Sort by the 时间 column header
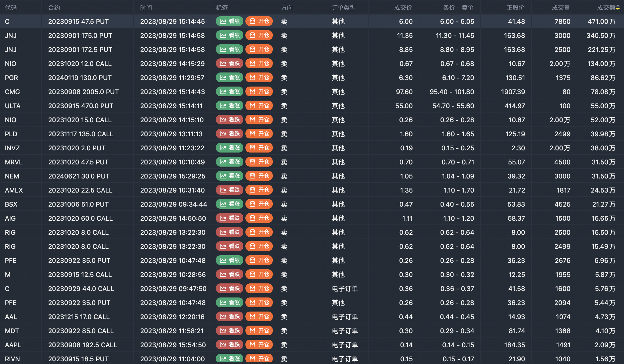 (146, 8)
